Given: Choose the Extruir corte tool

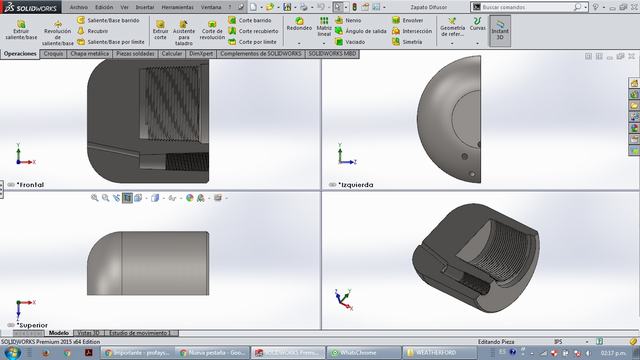Looking at the screenshot, I should (160, 29).
